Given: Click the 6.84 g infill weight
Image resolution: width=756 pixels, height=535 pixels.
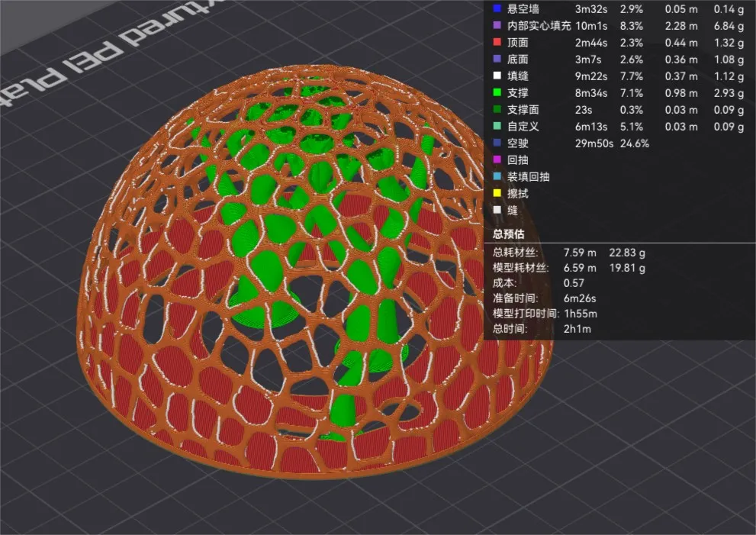Looking at the screenshot, I should 729,26.
